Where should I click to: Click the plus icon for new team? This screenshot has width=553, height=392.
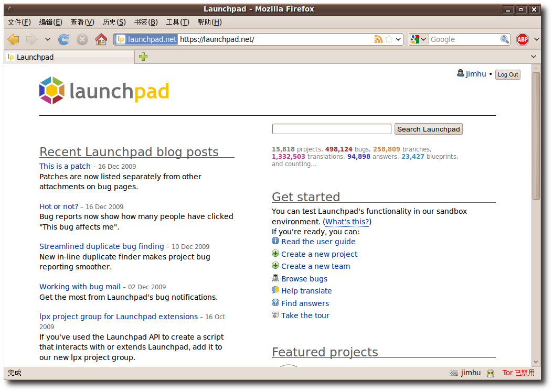pyautogui.click(x=275, y=266)
